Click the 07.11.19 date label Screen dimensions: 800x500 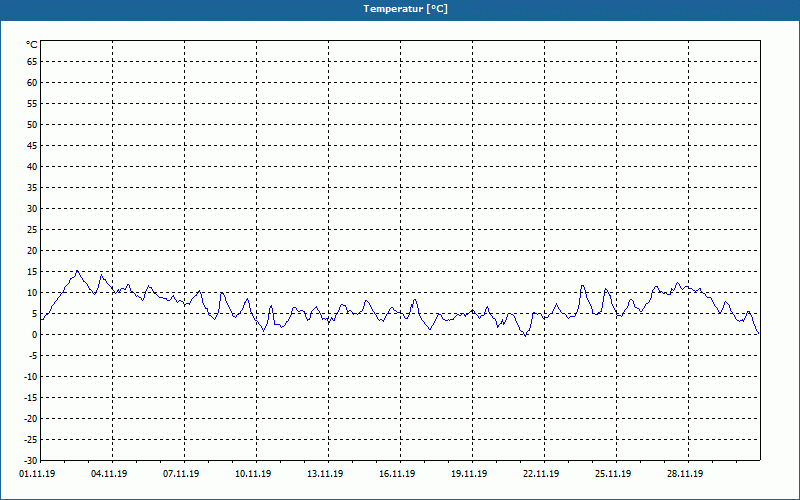point(181,473)
